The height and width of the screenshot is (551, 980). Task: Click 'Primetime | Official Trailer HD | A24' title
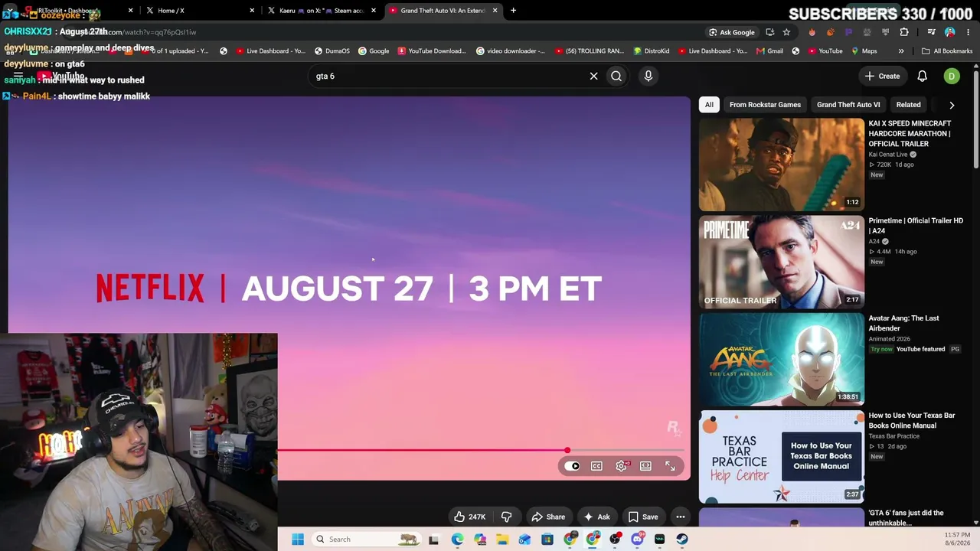916,226
